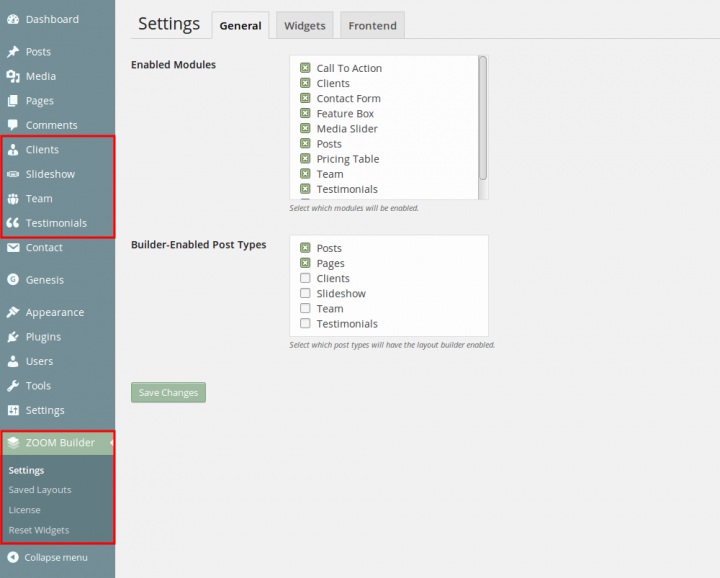The height and width of the screenshot is (578, 720).
Task: Uncheck Team in Enabled Modules list
Action: tap(305, 174)
